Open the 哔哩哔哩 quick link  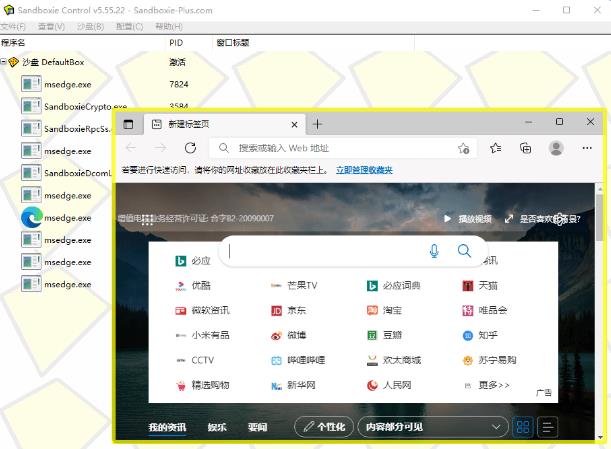(298, 360)
